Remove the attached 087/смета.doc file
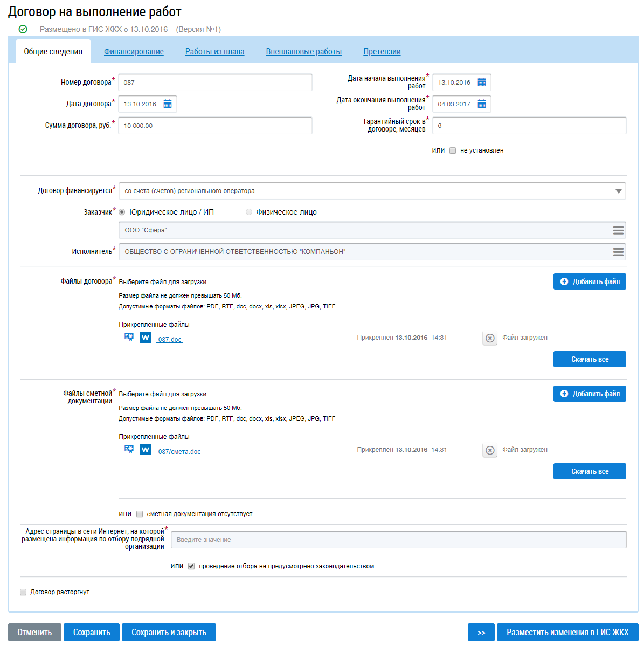The height and width of the screenshot is (646, 644). click(489, 450)
